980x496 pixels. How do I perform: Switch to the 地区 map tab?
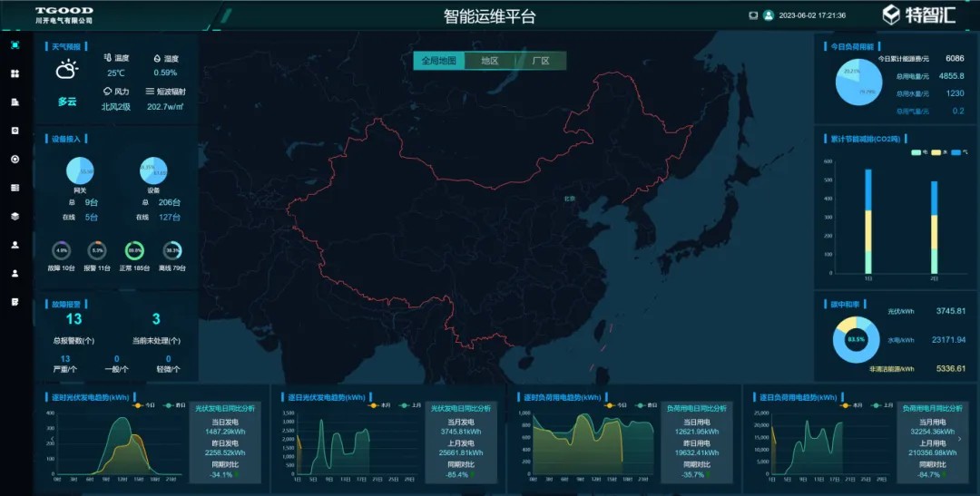(490, 61)
